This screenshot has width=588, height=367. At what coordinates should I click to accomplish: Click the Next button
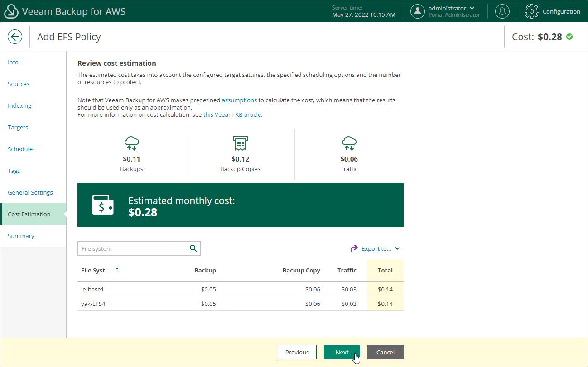342,352
